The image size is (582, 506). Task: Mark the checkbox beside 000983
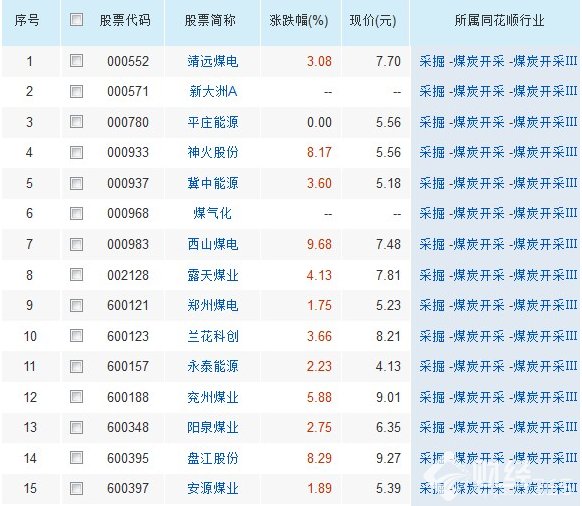point(76,244)
